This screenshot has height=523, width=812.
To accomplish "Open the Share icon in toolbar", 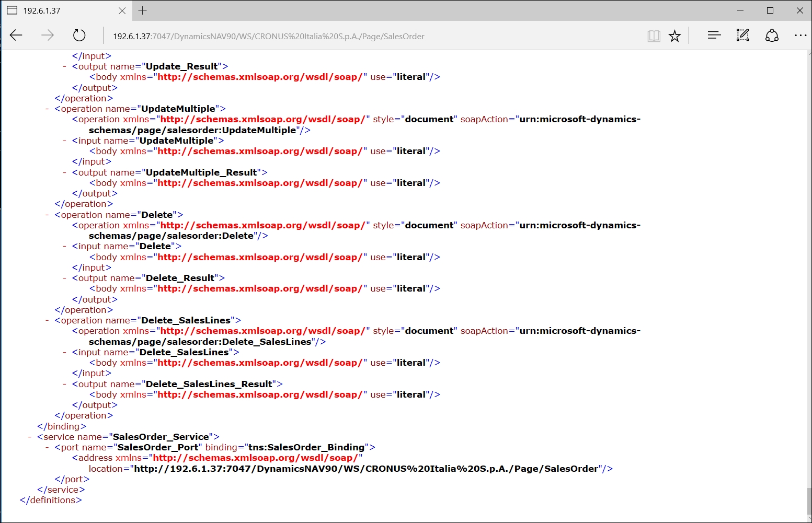I will (x=772, y=36).
